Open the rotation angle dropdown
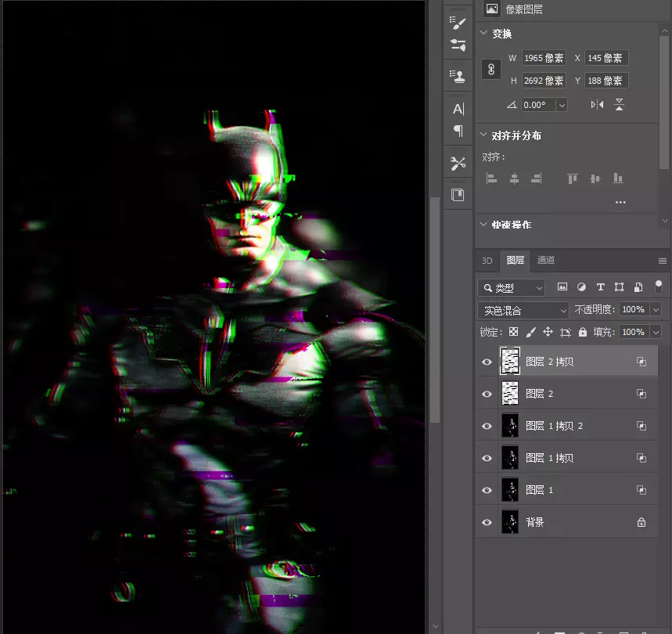672x634 pixels. click(562, 105)
